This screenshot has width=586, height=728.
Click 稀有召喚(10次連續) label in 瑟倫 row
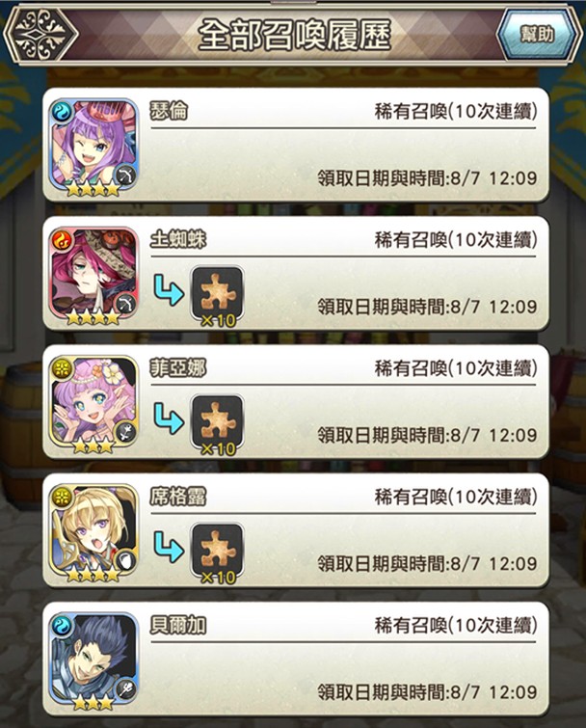pos(456,112)
